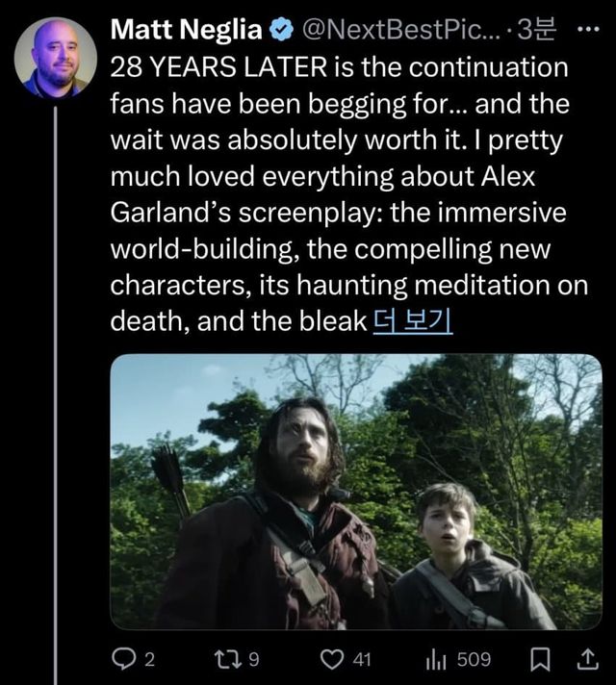The image size is (616, 685).
Task: Click the reply count 2
Action: coord(149,659)
